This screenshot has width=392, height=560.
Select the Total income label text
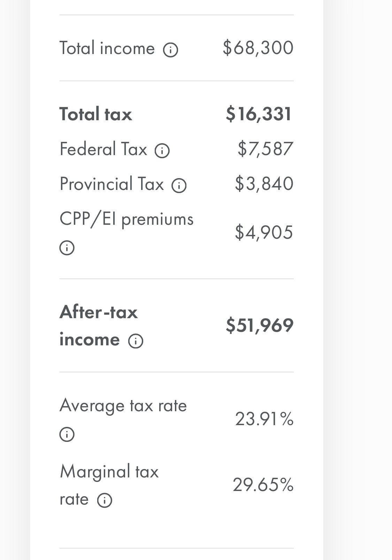(x=107, y=48)
